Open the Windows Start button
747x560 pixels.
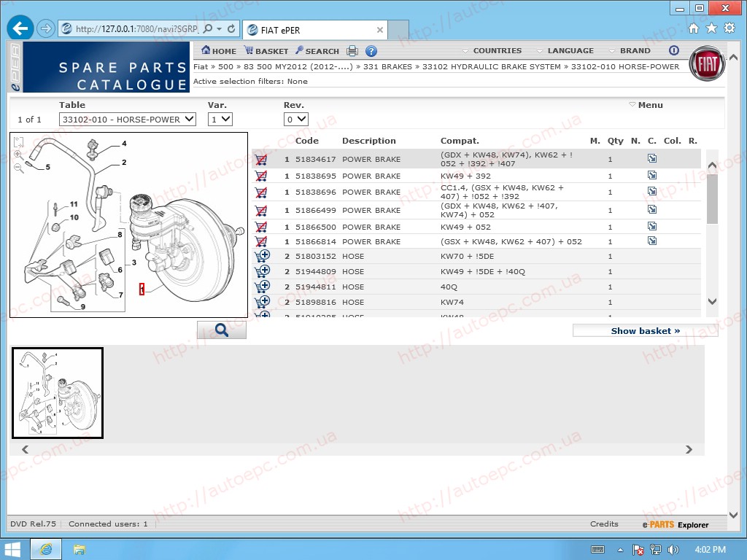[x=12, y=550]
